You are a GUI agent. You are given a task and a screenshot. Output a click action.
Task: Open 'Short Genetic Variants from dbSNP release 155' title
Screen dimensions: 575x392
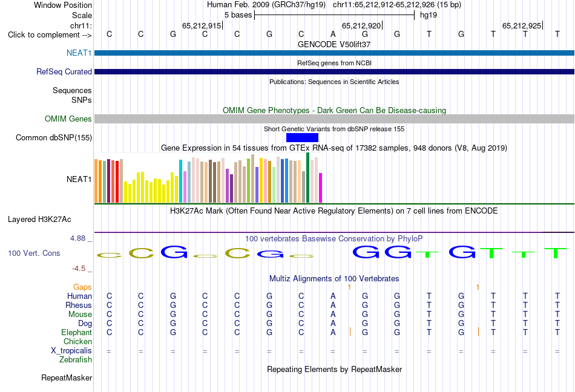pos(334,129)
